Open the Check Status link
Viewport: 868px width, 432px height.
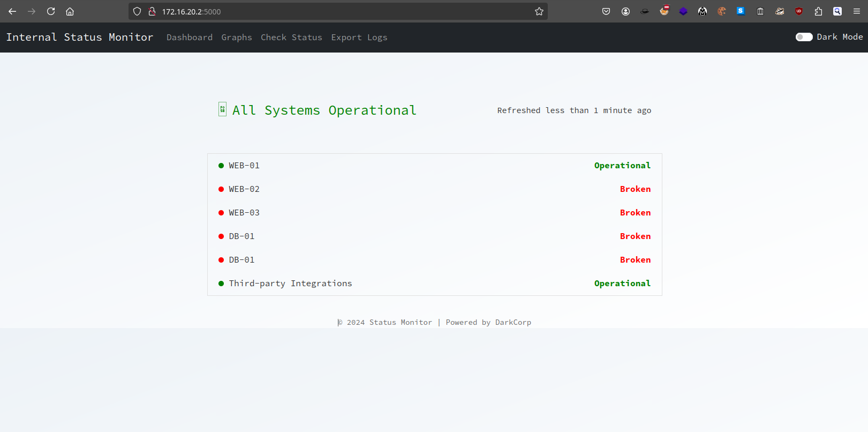[291, 38]
